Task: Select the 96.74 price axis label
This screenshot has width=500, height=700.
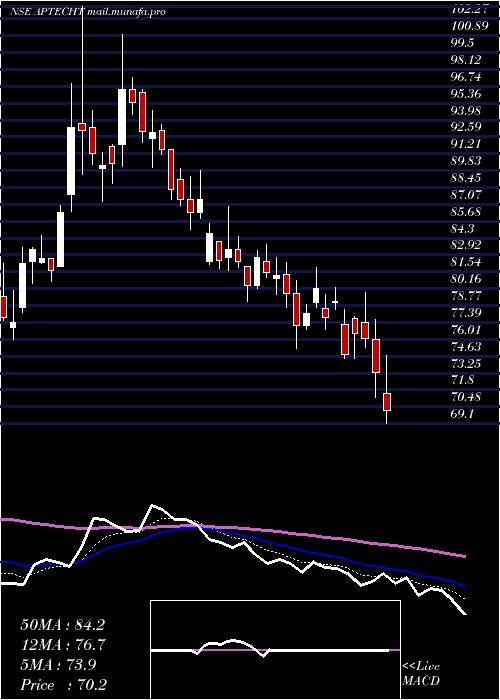Action: [x=466, y=77]
